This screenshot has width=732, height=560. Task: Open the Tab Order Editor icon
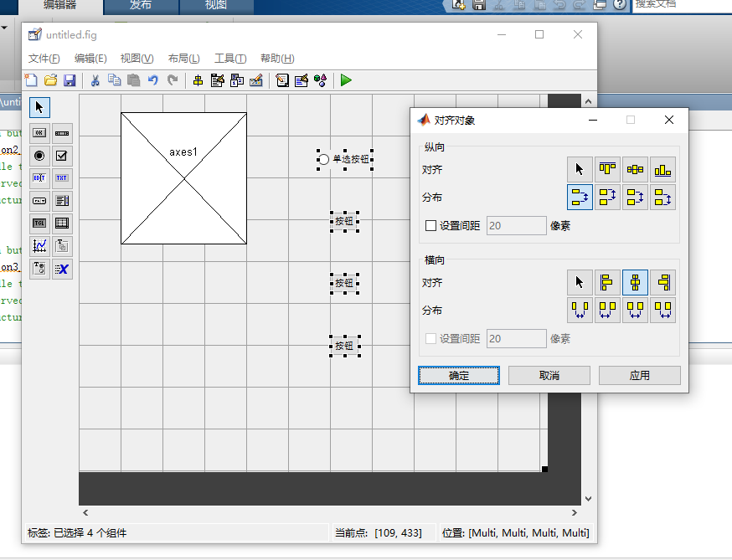237,80
